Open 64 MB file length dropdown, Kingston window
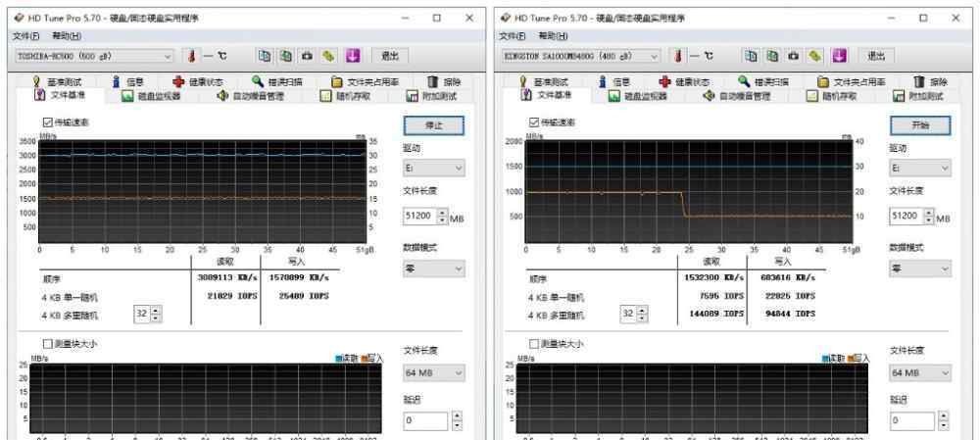 pyautogui.click(x=920, y=373)
